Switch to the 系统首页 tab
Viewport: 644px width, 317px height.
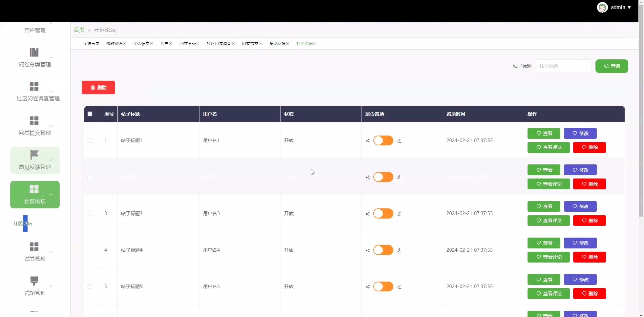[x=91, y=44]
